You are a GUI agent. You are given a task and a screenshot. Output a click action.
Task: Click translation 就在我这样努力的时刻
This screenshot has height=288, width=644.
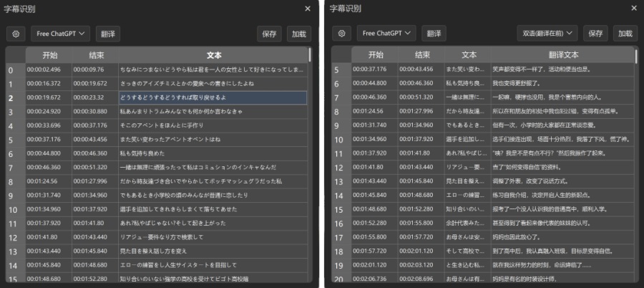[564, 265]
